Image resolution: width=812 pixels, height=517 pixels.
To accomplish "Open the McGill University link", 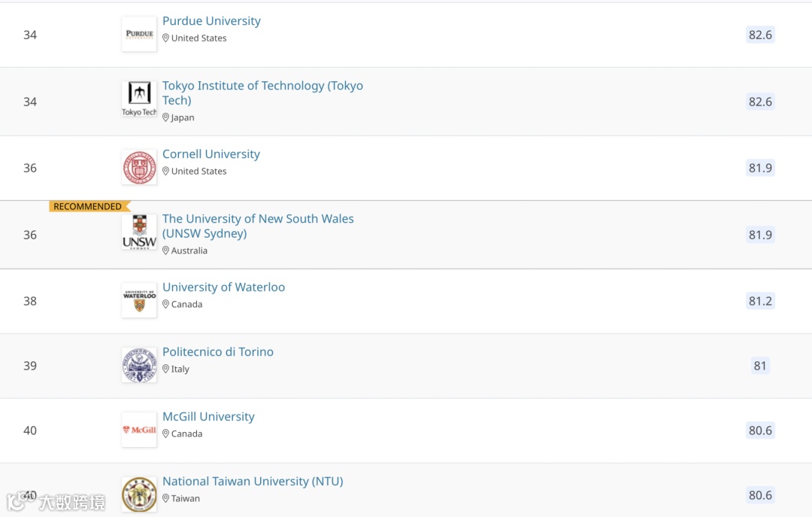I will click(x=208, y=417).
